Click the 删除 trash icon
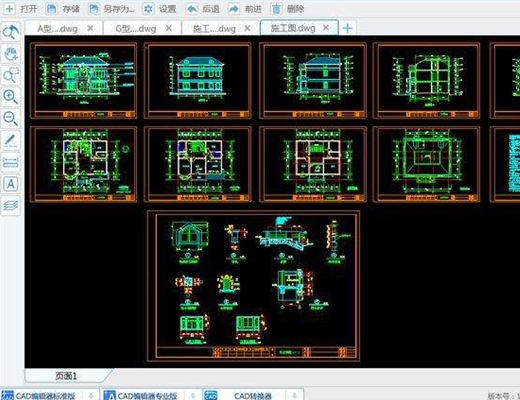Image resolution: width=520 pixels, height=400 pixels. point(276,9)
